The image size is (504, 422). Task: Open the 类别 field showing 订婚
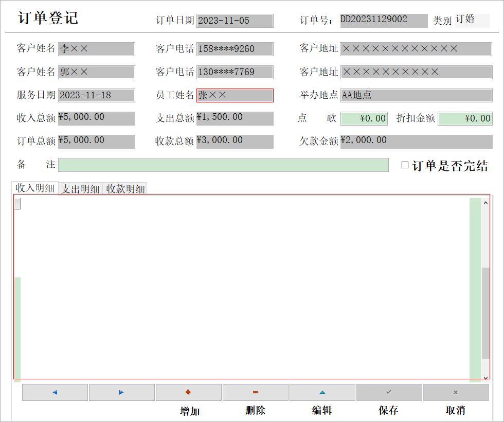point(473,20)
